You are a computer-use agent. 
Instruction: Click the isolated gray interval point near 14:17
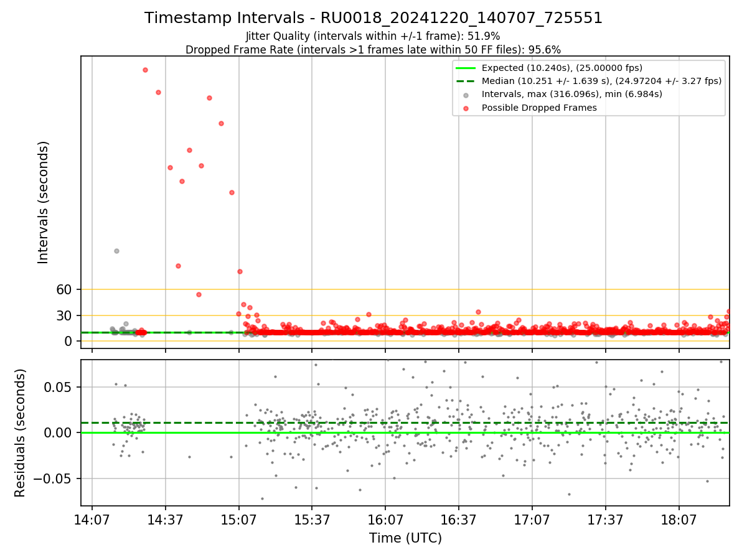click(x=116, y=251)
